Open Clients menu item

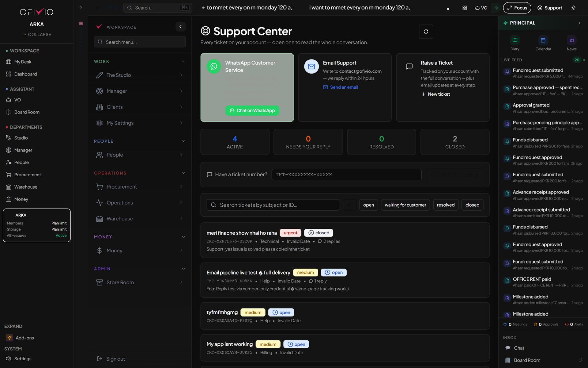(x=140, y=107)
